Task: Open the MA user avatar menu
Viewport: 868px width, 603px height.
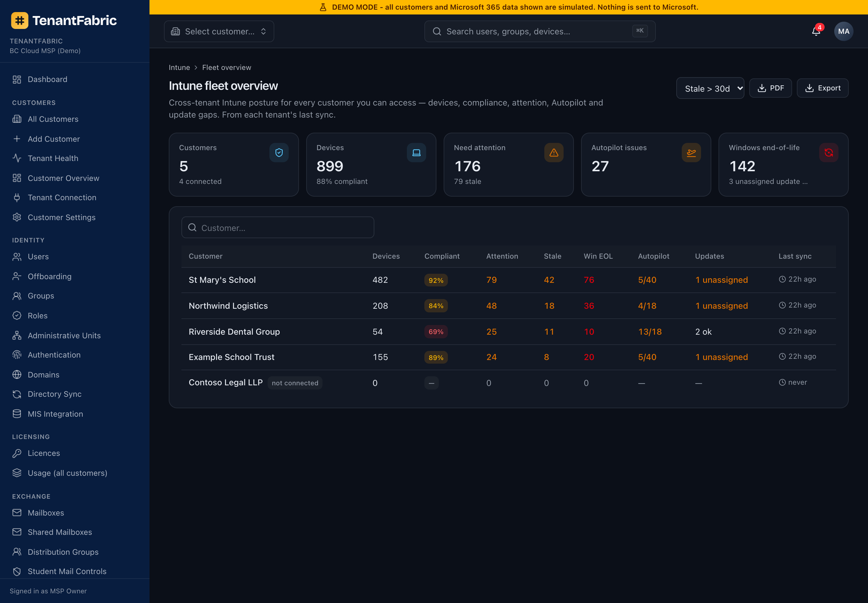Action: (844, 31)
